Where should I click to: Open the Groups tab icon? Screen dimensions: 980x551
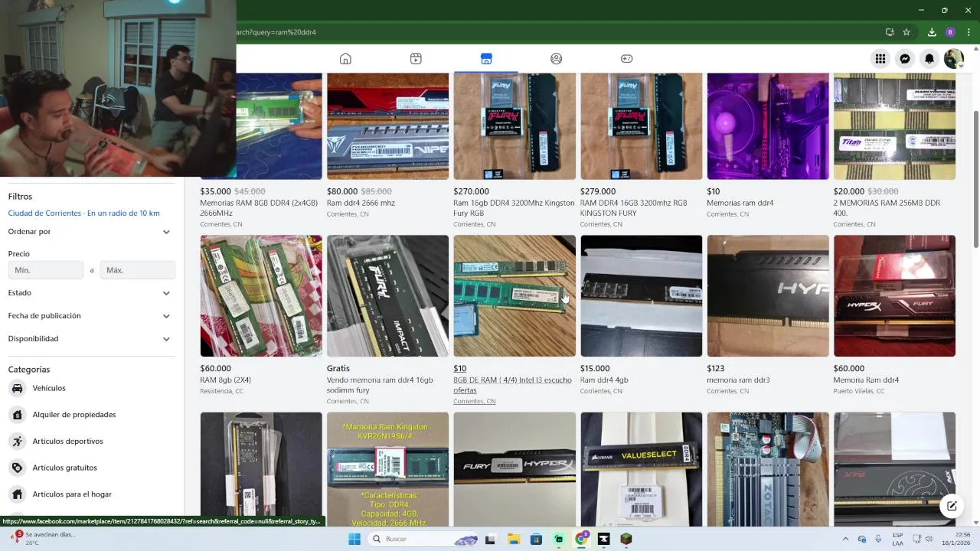(x=557, y=59)
